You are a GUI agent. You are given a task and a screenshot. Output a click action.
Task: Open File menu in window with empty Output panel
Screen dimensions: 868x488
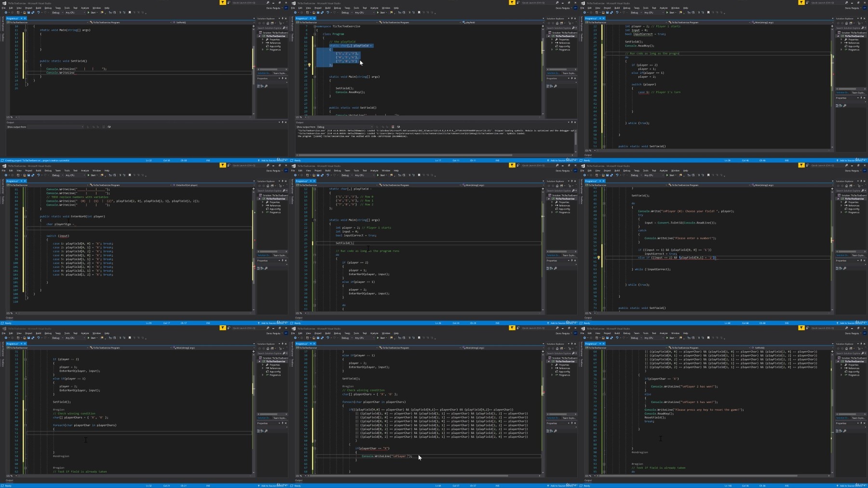[x=3, y=8]
